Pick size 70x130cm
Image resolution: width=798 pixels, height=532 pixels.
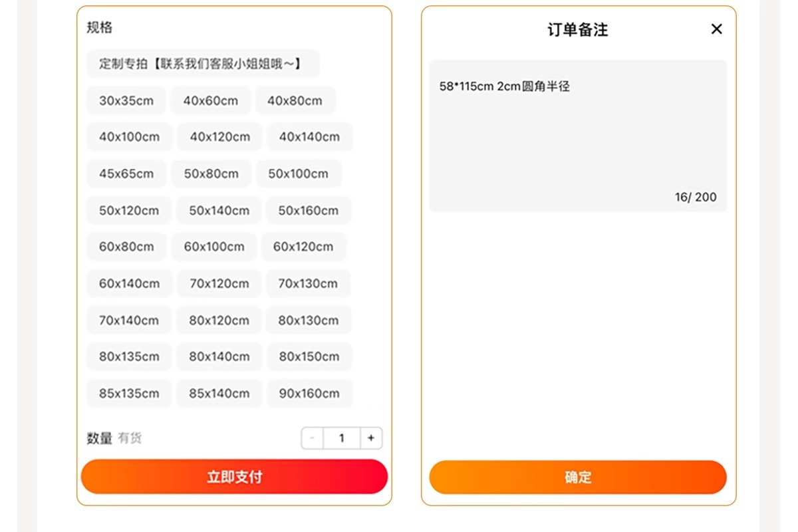[x=308, y=283]
